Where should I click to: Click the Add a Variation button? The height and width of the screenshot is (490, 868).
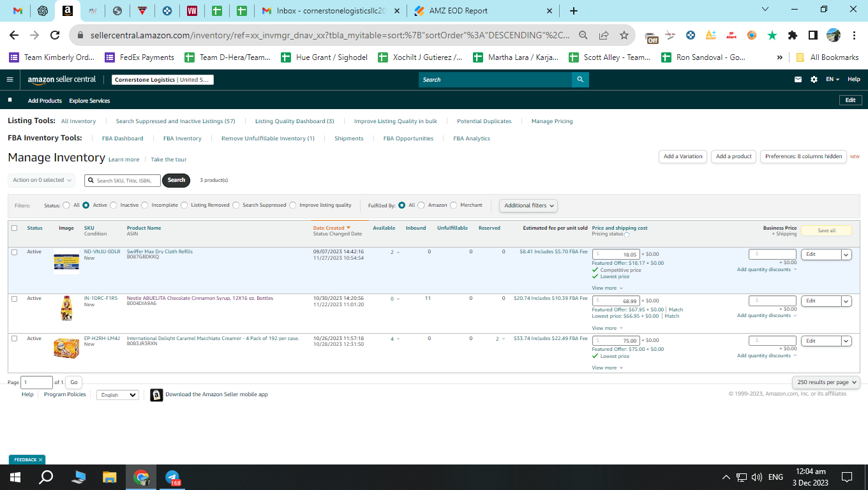[x=682, y=156]
